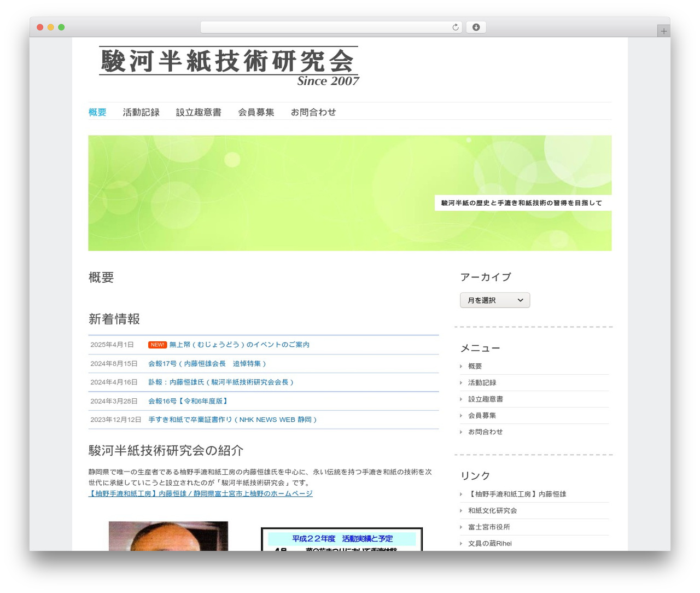Click the 駿河半紙技術研究会 site logo
The image size is (700, 593).
pos(229,66)
